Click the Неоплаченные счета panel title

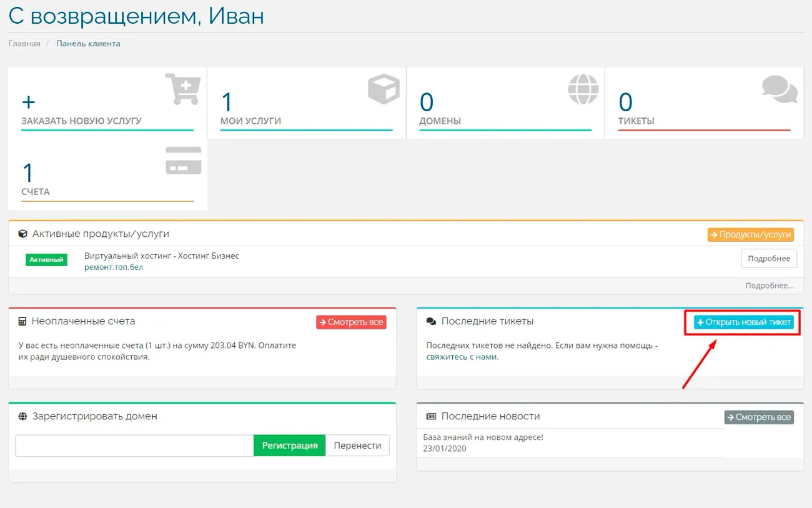(x=83, y=321)
